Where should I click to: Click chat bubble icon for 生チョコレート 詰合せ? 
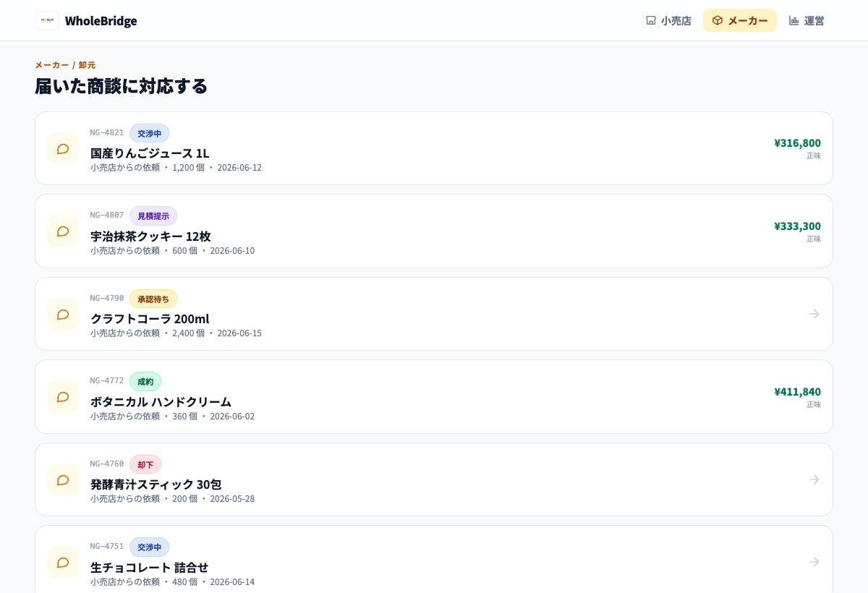63,562
